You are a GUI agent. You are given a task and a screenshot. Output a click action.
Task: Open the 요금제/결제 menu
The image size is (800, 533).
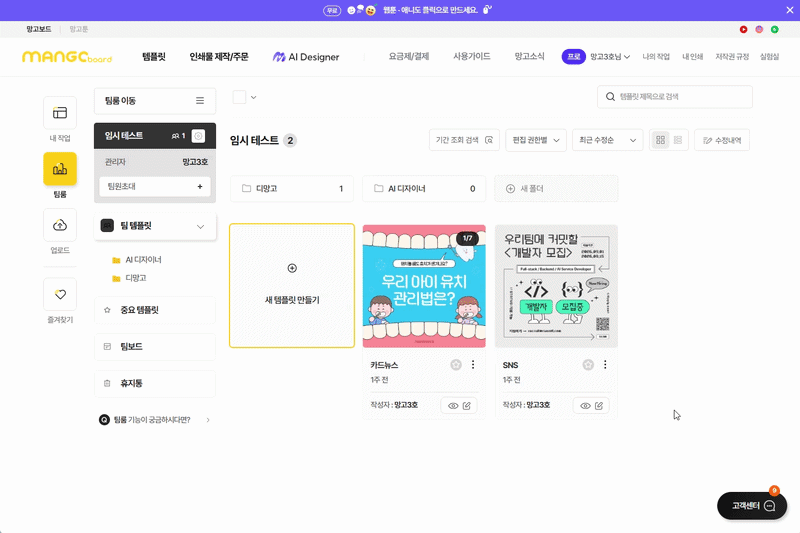click(409, 56)
